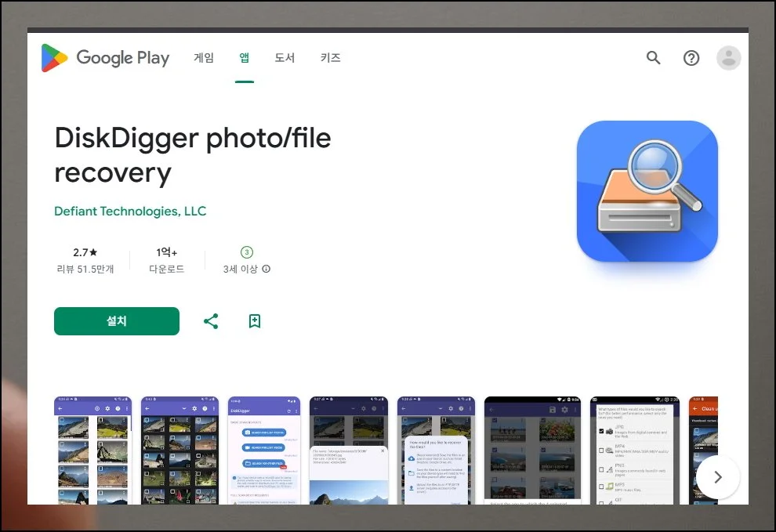Go to the 키즈 tab
Screen dimensions: 776x532
(x=330, y=58)
